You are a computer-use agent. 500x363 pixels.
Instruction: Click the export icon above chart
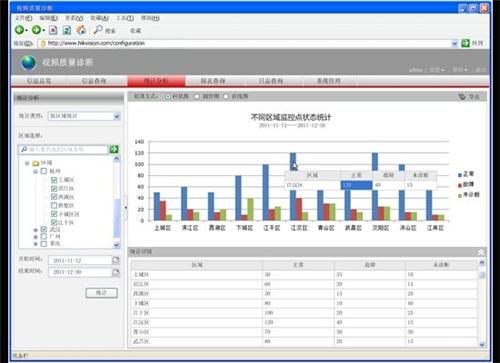[462, 97]
